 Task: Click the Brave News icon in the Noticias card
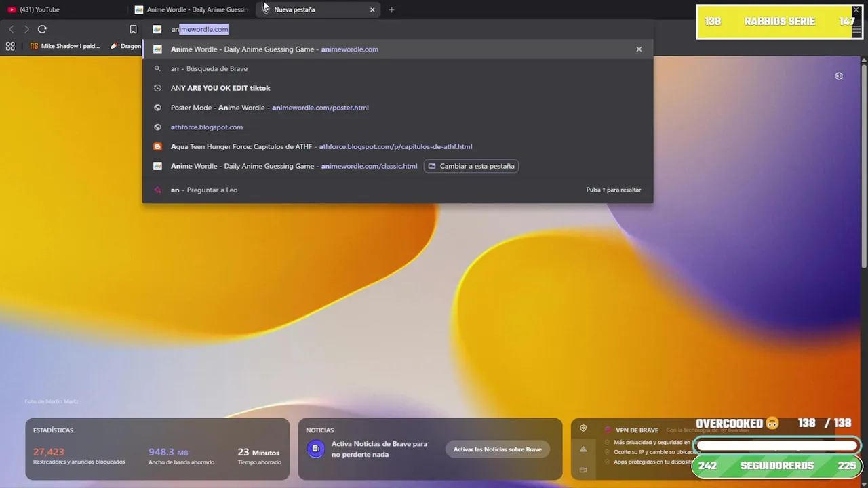coord(315,449)
